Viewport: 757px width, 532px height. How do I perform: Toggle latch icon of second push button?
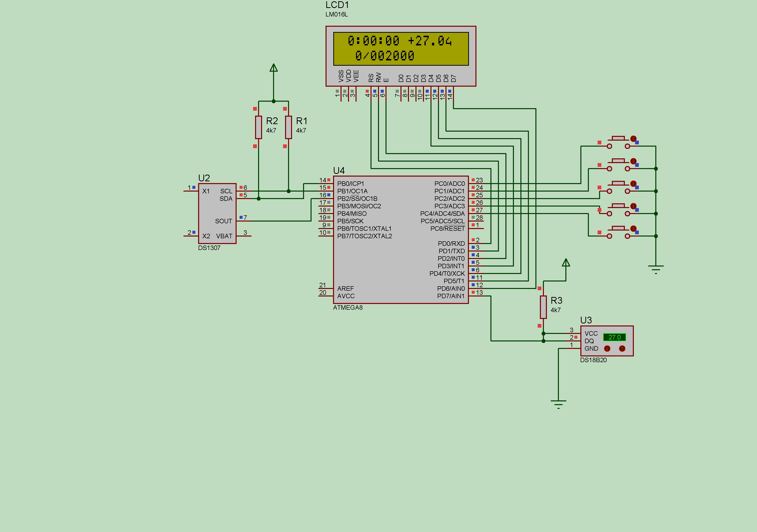(633, 161)
